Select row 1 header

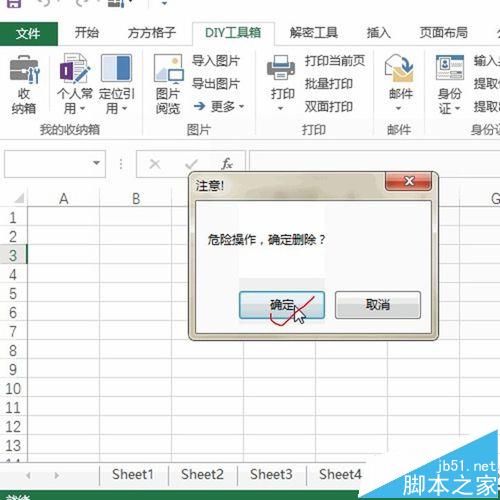pyautogui.click(x=13, y=217)
